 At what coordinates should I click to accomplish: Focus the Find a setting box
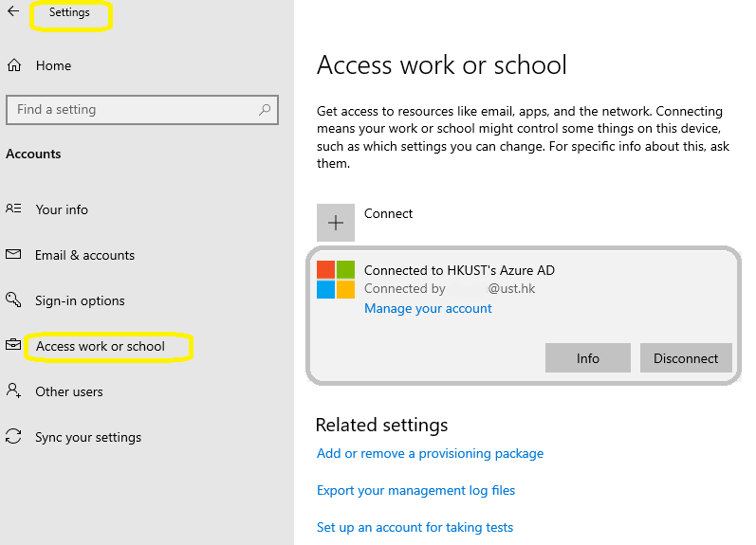[142, 110]
